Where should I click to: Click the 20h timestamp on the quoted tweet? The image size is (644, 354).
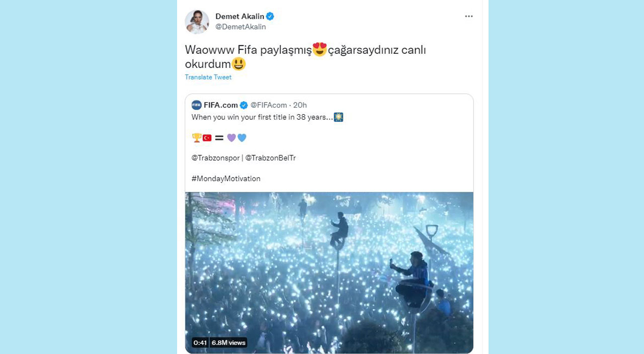click(299, 105)
